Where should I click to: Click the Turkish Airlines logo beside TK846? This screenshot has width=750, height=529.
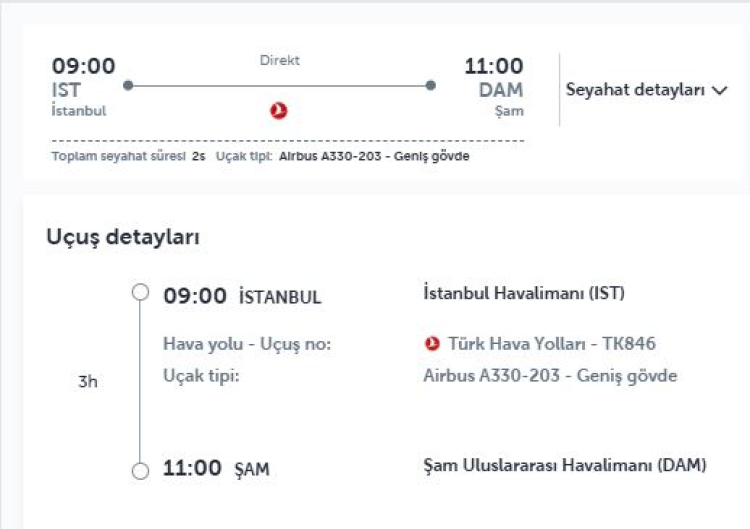(433, 344)
